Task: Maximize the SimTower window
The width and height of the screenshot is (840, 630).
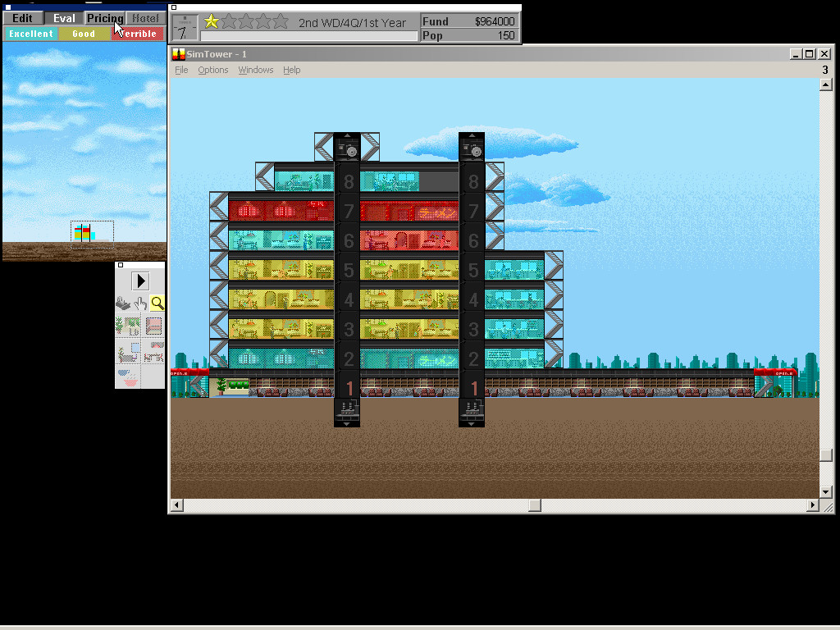Action: [x=810, y=54]
